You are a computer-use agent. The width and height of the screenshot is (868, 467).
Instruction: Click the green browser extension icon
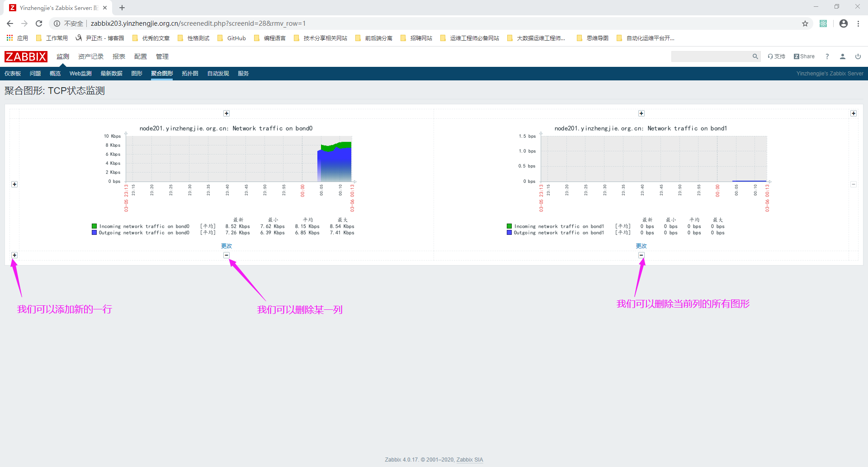823,23
